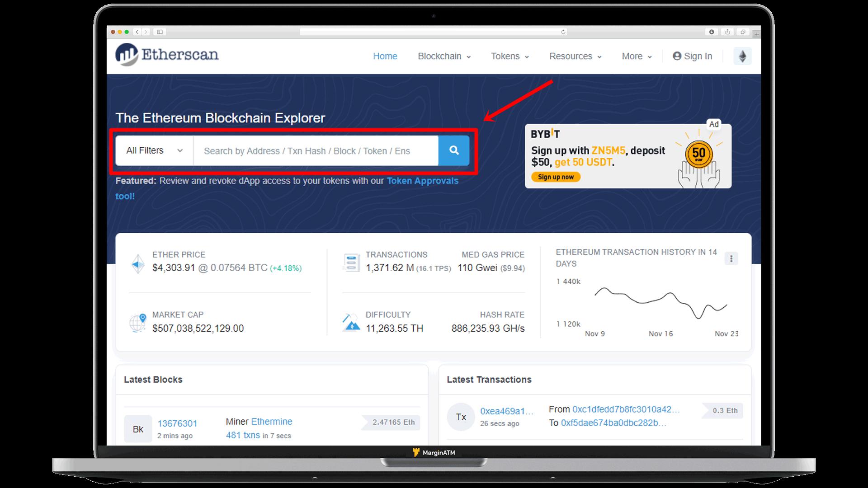Click the Latest Blocks heading
This screenshot has width=868, height=488.
[x=153, y=380]
